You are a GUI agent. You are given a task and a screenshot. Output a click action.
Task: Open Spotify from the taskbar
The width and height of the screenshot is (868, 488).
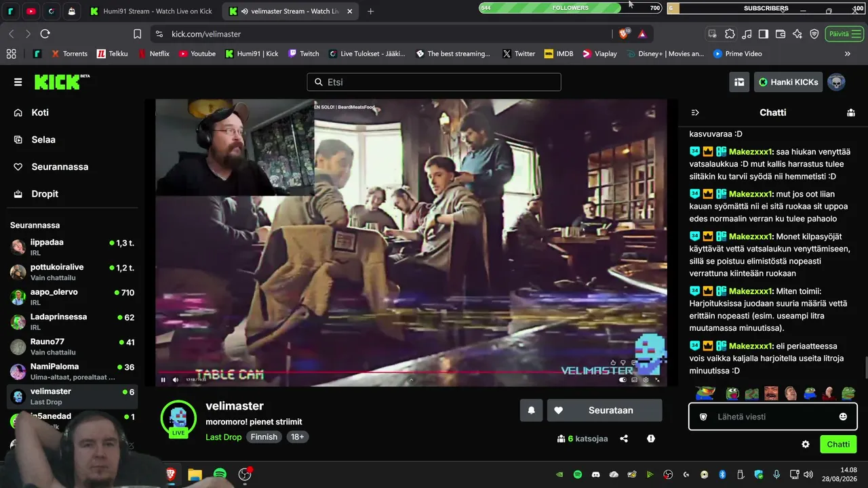pos(220,474)
